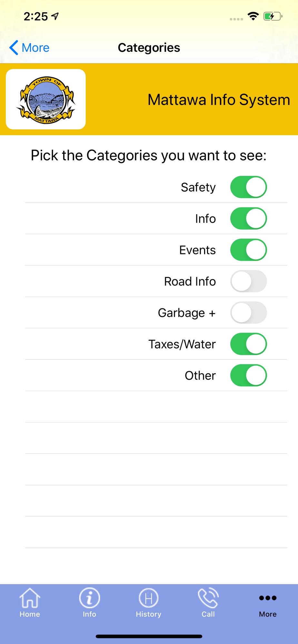The width and height of the screenshot is (298, 644).
Task: Open the More three-dots icon
Action: point(268,598)
